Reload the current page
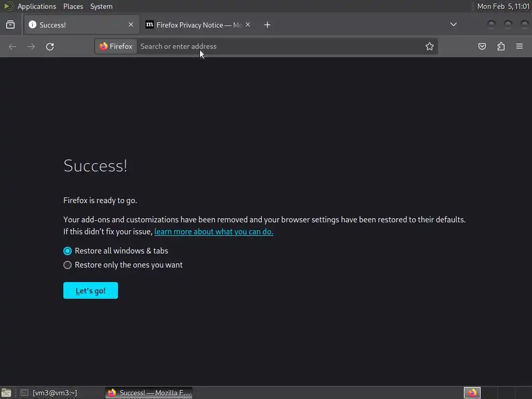532x399 pixels. click(50, 46)
